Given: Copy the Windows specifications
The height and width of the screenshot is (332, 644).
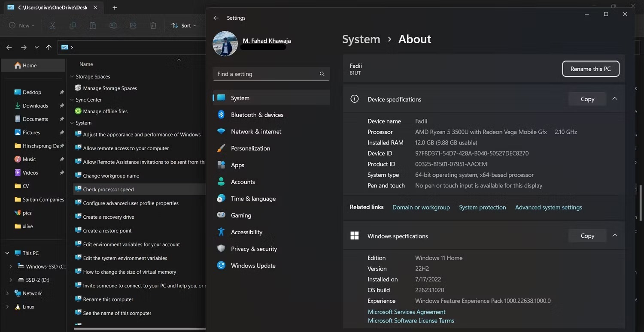Looking at the screenshot, I should point(587,235).
